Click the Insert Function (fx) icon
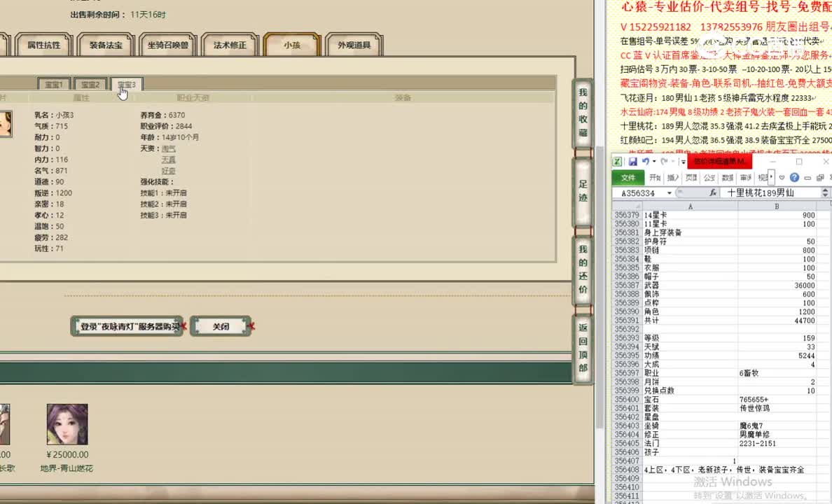 714,191
